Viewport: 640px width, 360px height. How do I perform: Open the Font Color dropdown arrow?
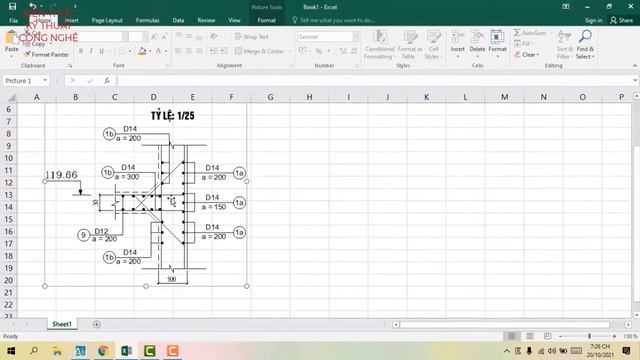[166, 51]
